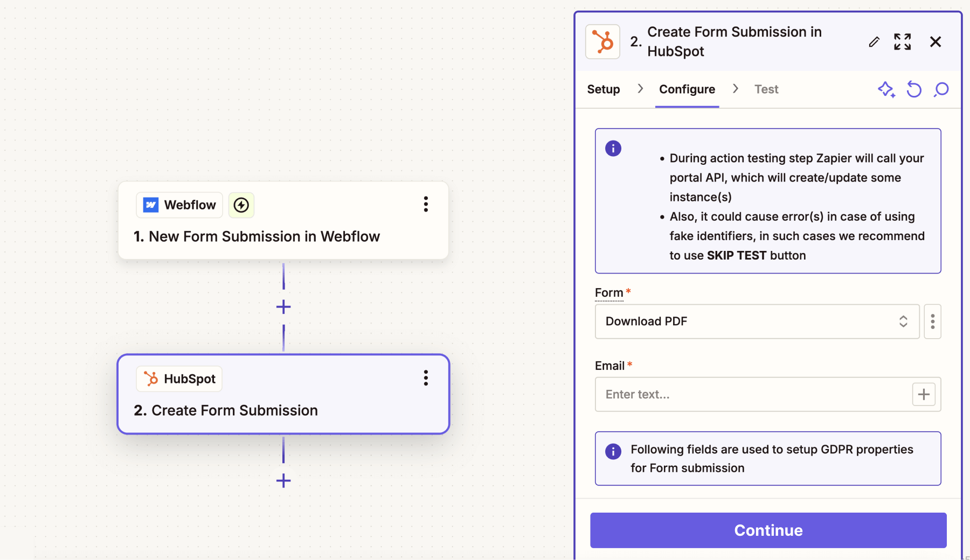970x560 pixels.
Task: Select New Form Submission in Webflow step
Action: [x=283, y=221]
